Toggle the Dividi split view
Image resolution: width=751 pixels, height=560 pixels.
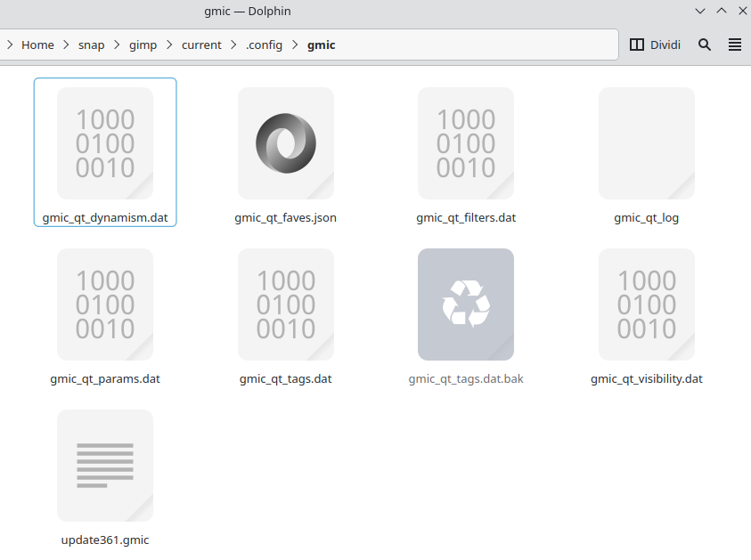[655, 45]
